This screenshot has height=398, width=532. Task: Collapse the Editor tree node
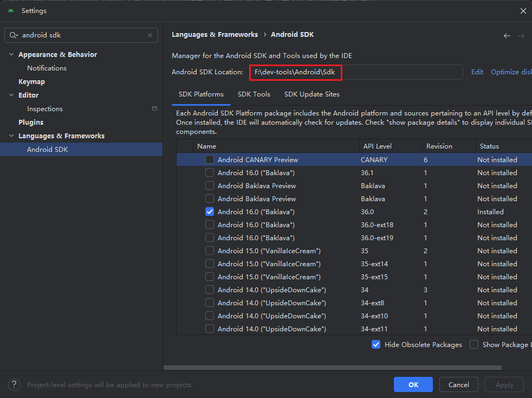point(12,95)
